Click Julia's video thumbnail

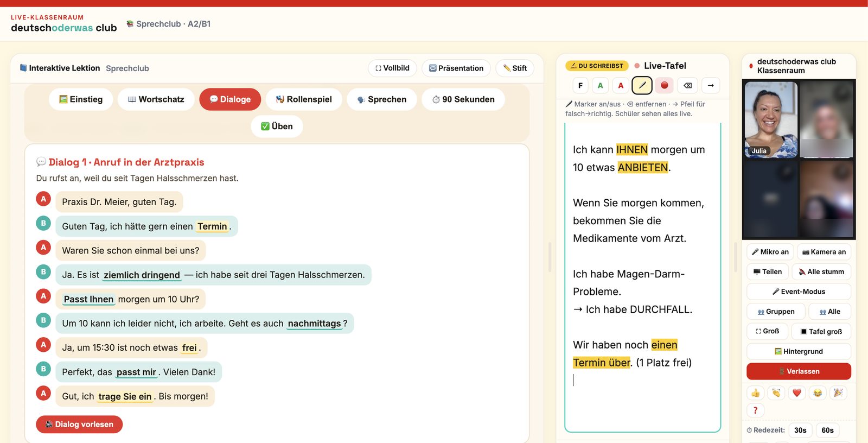tap(771, 120)
